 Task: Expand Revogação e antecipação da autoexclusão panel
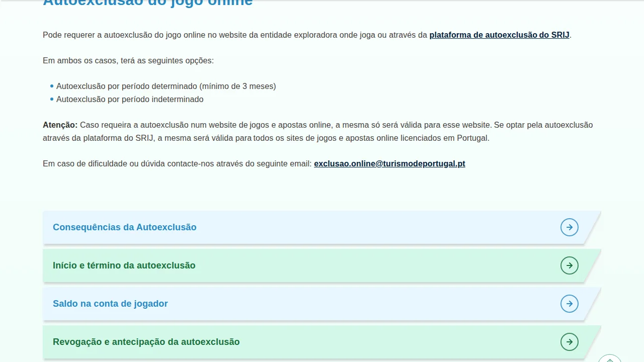(322, 342)
